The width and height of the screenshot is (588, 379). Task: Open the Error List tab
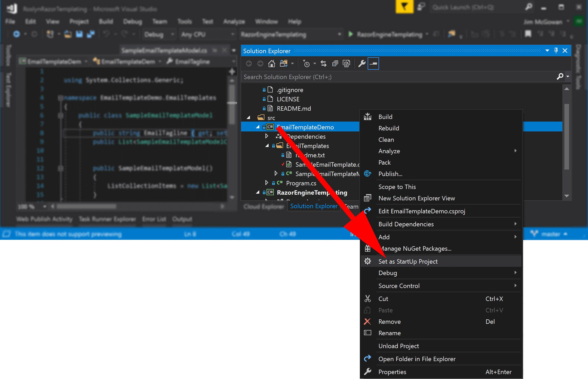tap(154, 219)
